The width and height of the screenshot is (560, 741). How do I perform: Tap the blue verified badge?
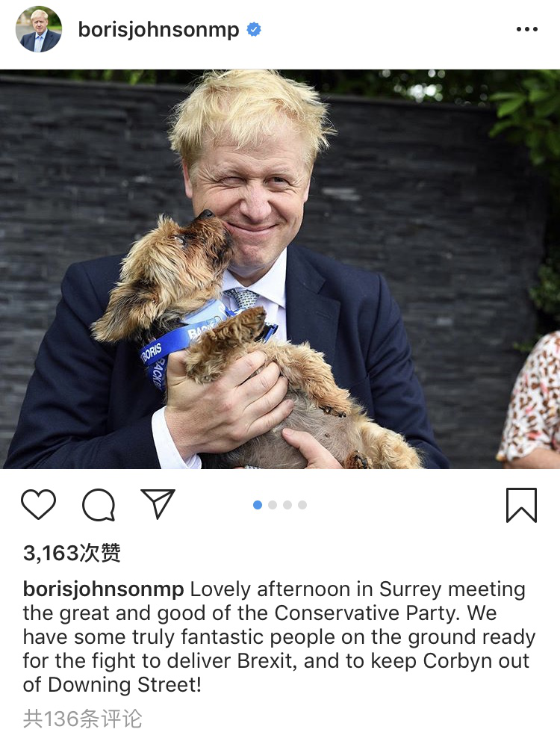coord(254,29)
